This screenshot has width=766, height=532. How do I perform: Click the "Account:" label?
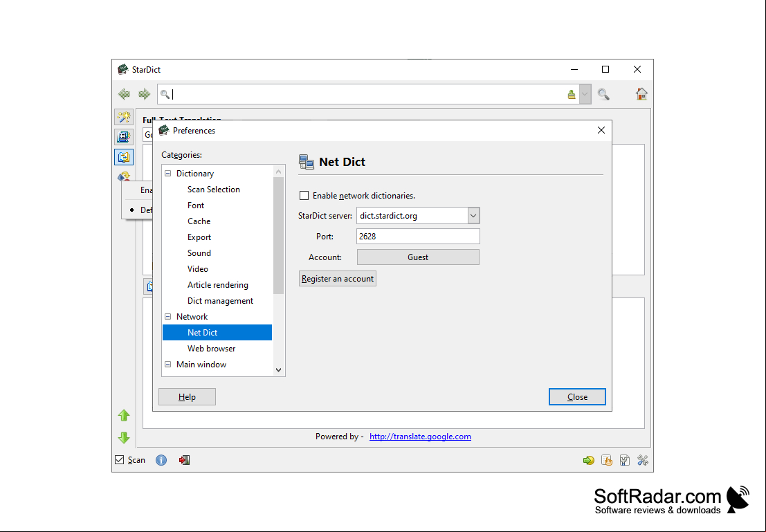click(x=325, y=257)
